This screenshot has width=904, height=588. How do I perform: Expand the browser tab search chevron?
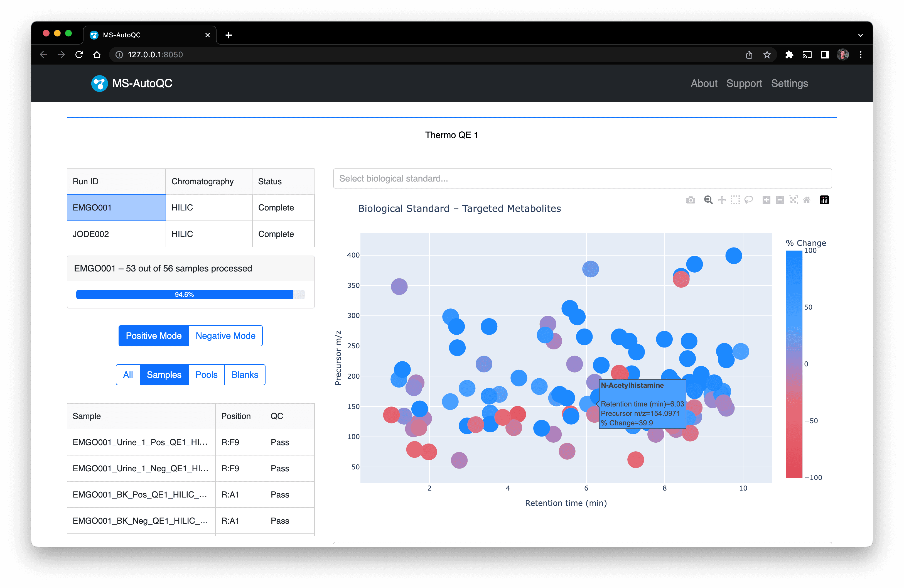[x=860, y=35]
